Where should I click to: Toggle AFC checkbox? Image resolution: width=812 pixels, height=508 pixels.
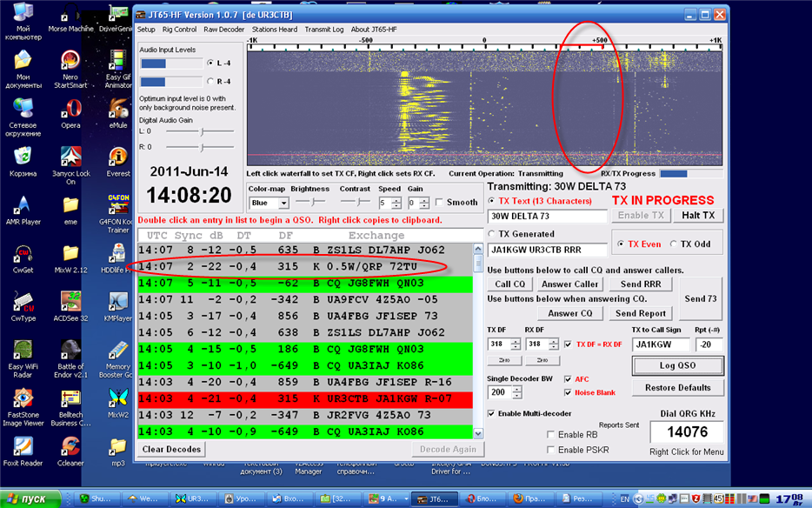tap(568, 379)
